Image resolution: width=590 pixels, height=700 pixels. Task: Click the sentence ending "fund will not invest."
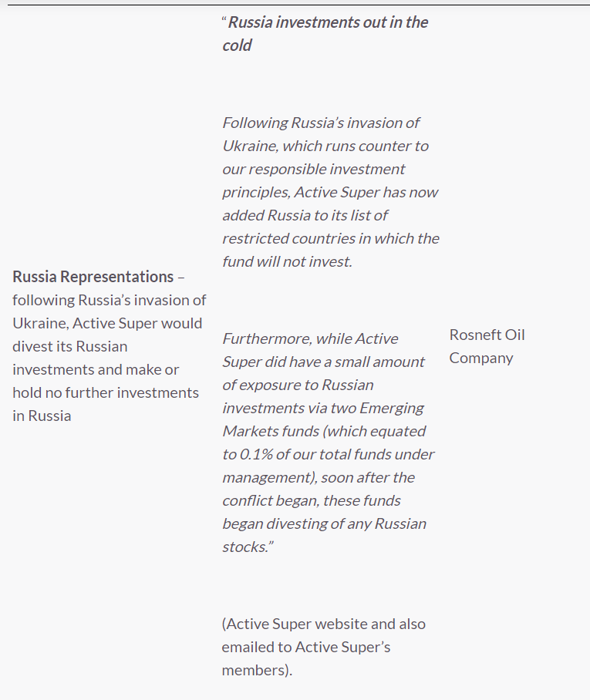(287, 261)
